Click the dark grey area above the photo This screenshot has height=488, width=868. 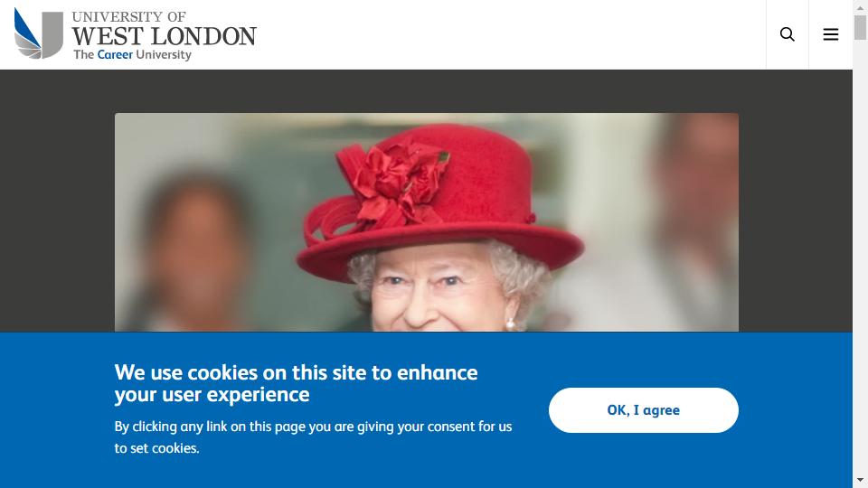click(426, 91)
